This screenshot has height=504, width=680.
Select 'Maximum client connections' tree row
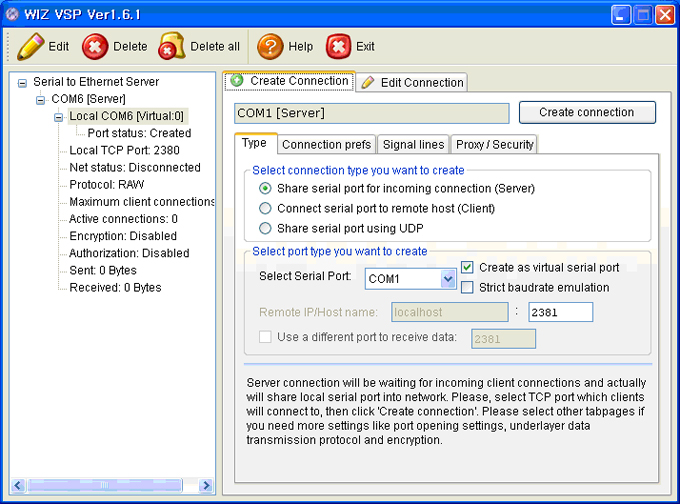[142, 202]
